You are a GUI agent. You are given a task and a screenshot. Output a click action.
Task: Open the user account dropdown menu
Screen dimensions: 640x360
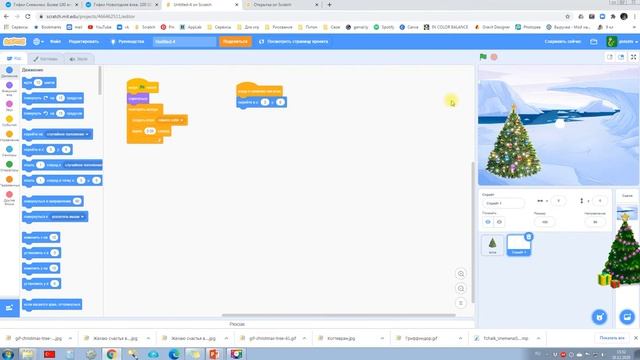point(622,42)
